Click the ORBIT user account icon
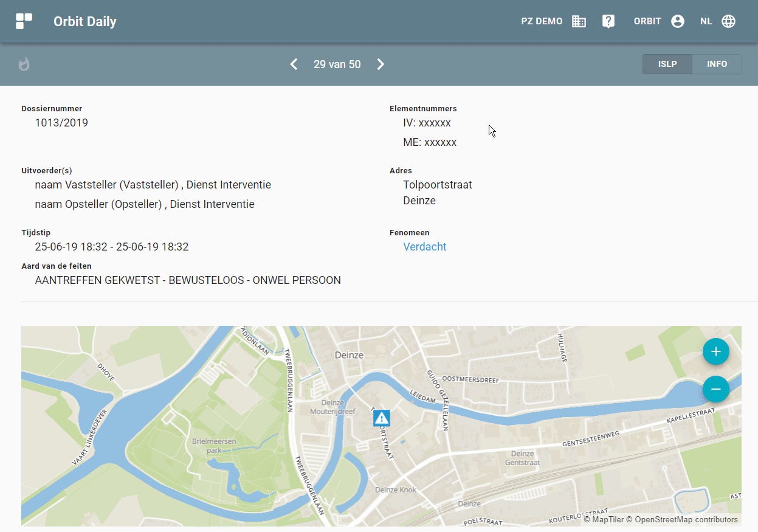This screenshot has width=758, height=532. (677, 21)
